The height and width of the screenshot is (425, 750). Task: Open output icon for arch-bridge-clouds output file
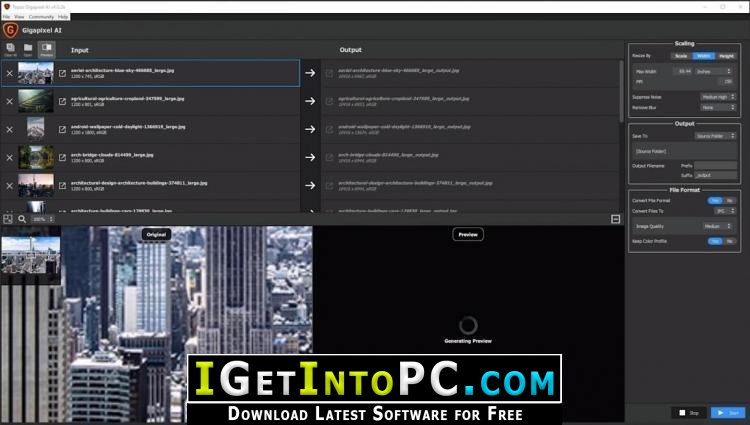point(329,157)
